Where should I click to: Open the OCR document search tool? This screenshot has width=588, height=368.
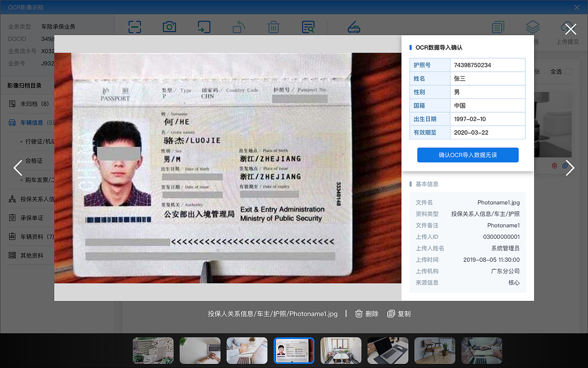(x=308, y=27)
